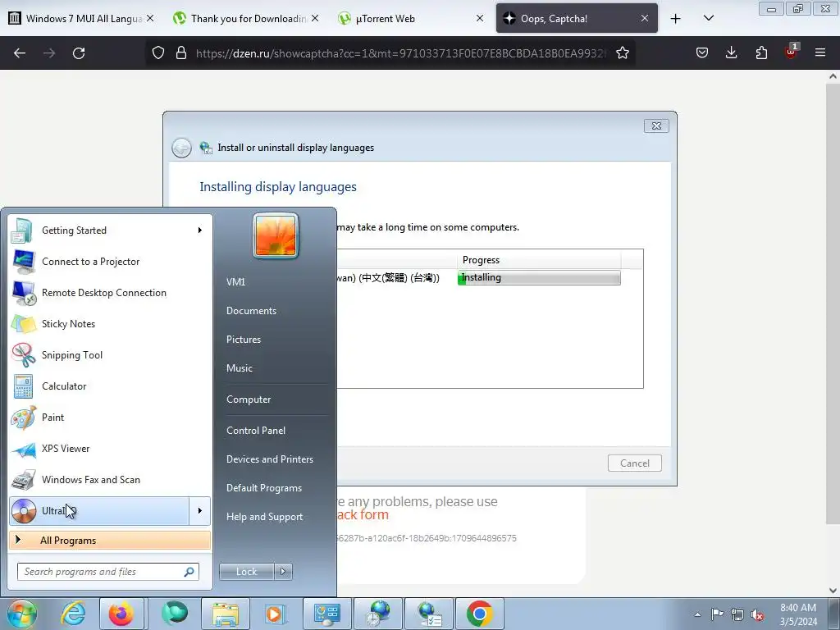
Task: Expand UltraISO jump list arrow
Action: pos(200,510)
